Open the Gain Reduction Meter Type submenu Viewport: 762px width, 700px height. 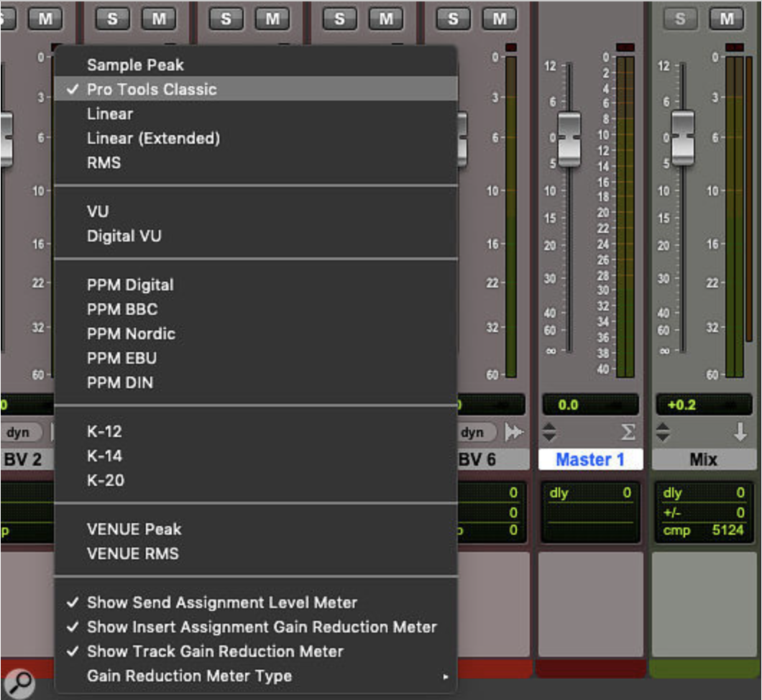click(256, 676)
